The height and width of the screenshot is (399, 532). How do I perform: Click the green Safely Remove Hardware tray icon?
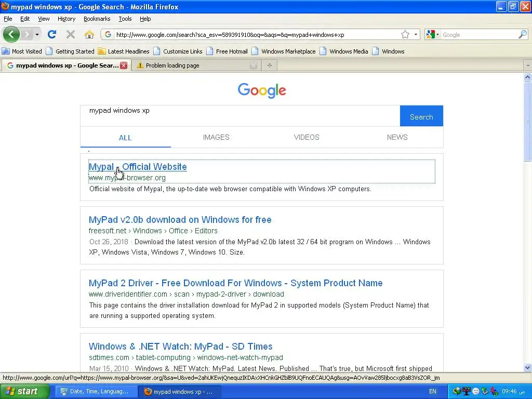tap(485, 391)
